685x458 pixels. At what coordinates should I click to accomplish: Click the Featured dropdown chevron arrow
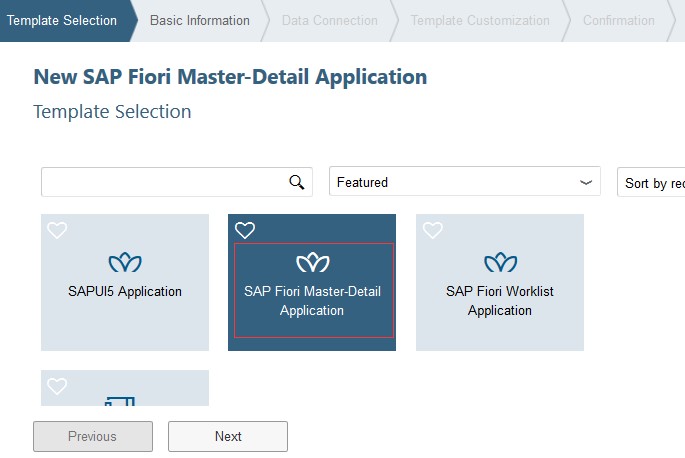[x=586, y=182]
